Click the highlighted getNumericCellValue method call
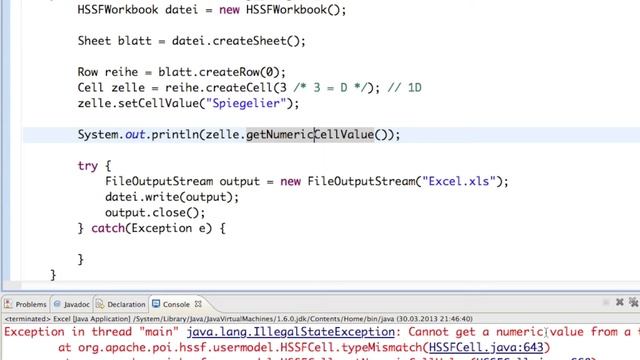Viewport: 640px width, 360px height. (310, 135)
